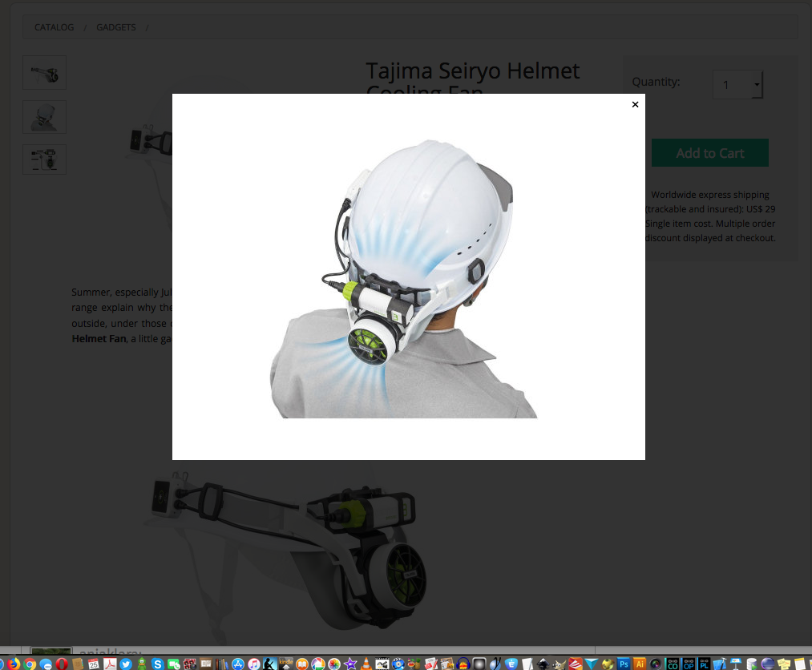Click the 'Quantity:' label
The height and width of the screenshot is (670, 812).
(656, 82)
